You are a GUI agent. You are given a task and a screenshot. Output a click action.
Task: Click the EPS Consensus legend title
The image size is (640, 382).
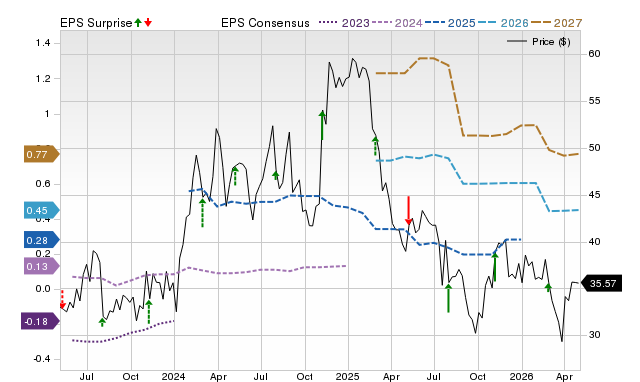(x=265, y=23)
